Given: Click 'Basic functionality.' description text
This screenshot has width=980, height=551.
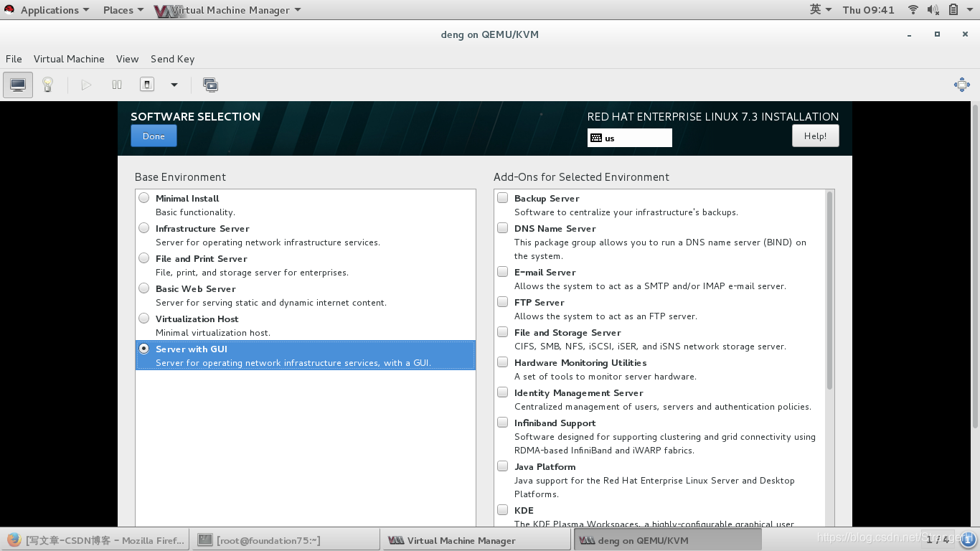Looking at the screenshot, I should [x=195, y=212].
